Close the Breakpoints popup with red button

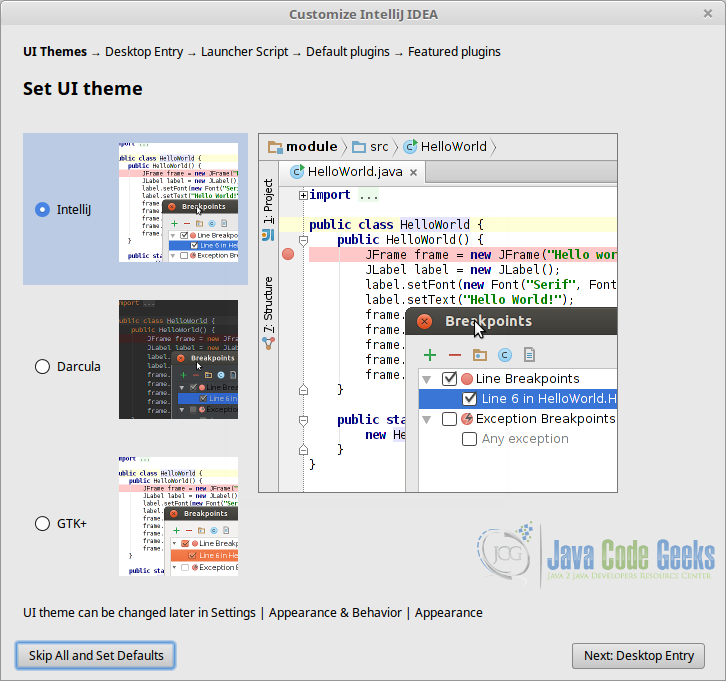pos(425,321)
